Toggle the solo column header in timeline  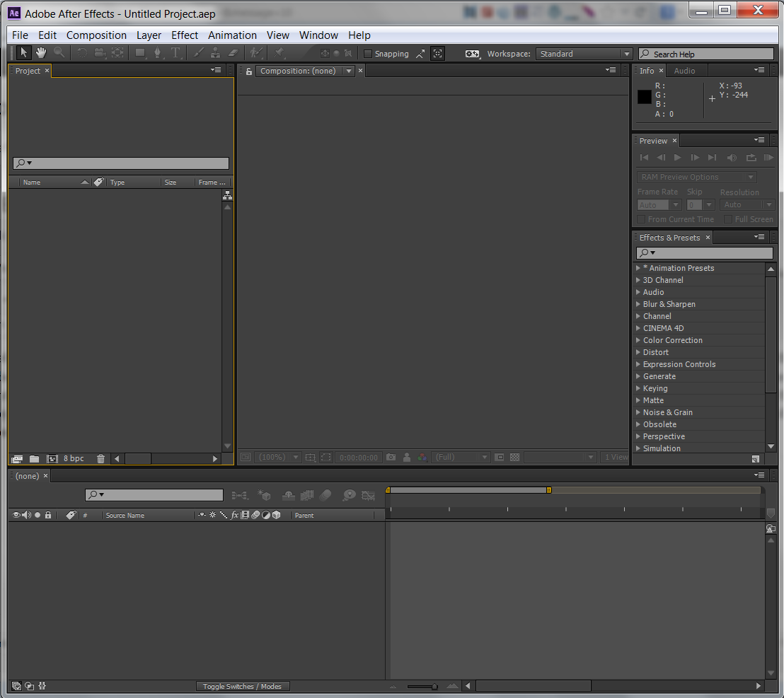coord(38,515)
